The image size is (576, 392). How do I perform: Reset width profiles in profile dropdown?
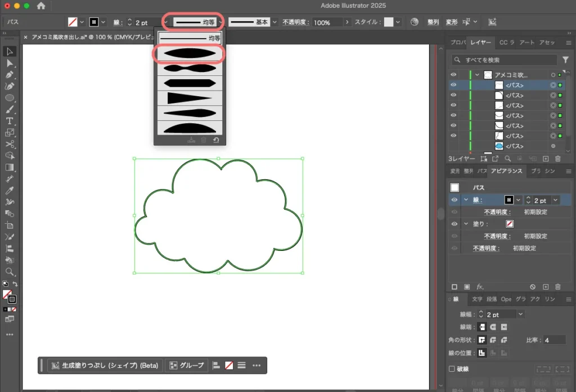[216, 140]
